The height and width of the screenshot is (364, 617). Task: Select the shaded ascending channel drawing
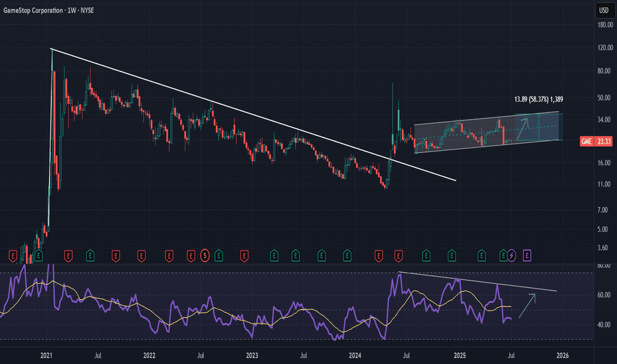click(x=487, y=132)
